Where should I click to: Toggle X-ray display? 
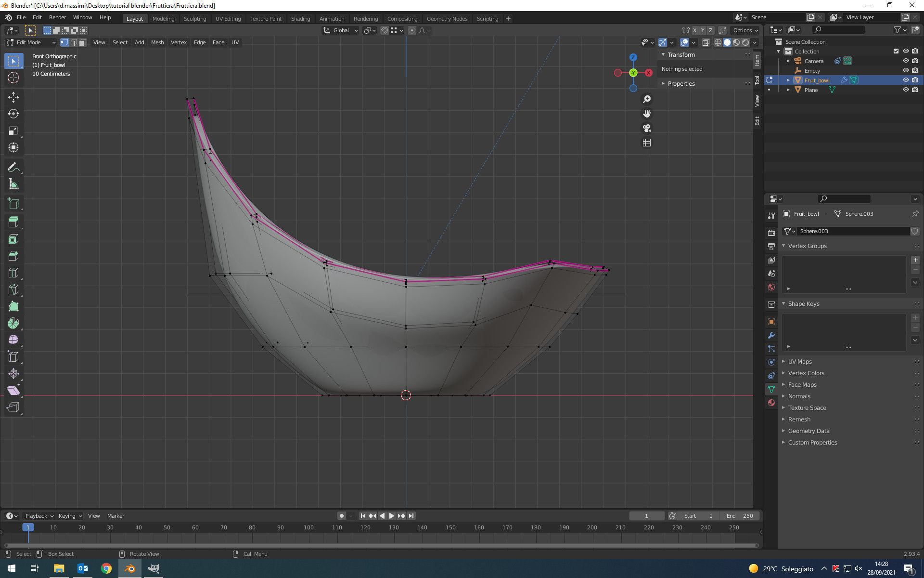706,42
